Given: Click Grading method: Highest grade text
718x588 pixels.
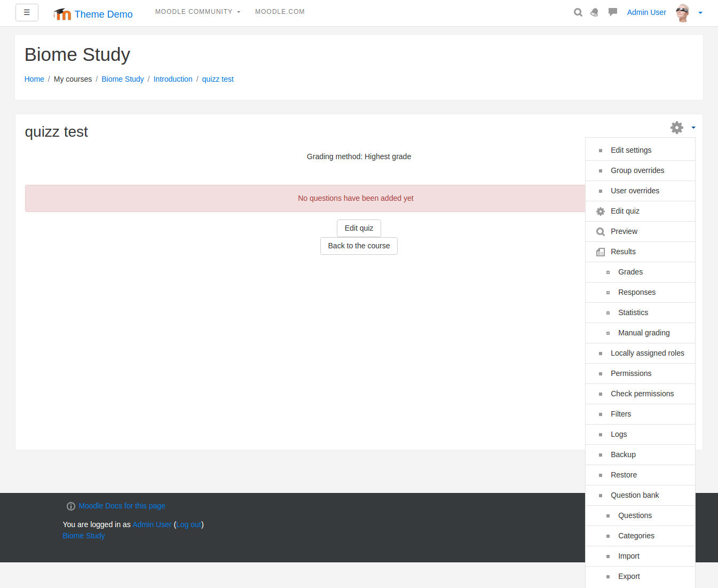Looking at the screenshot, I should tap(359, 156).
